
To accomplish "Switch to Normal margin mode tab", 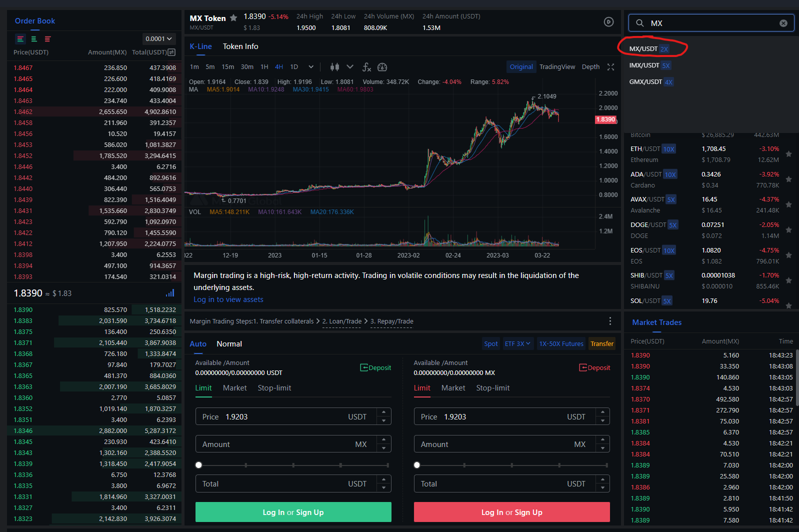I will [x=229, y=344].
